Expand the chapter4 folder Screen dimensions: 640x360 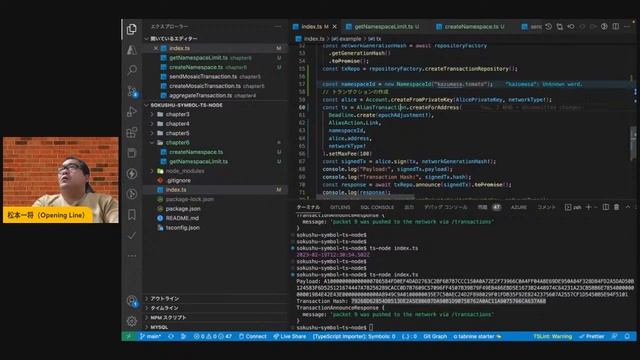tap(152, 124)
